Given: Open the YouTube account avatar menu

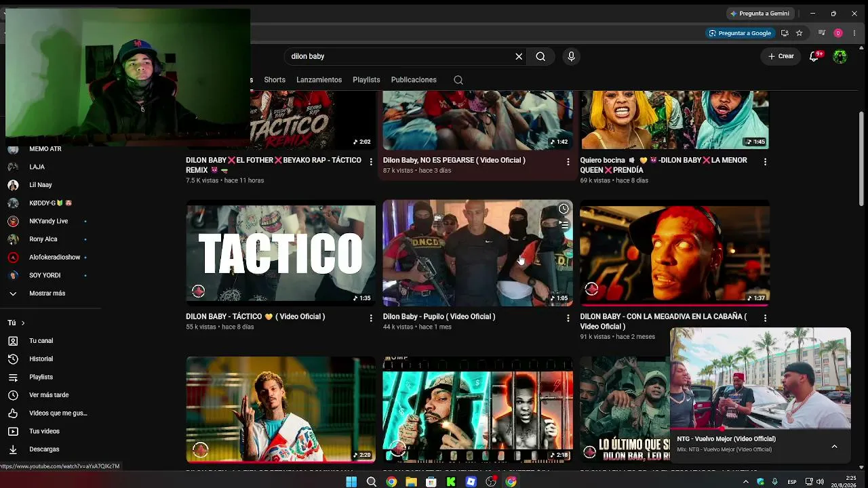Looking at the screenshot, I should 840,56.
